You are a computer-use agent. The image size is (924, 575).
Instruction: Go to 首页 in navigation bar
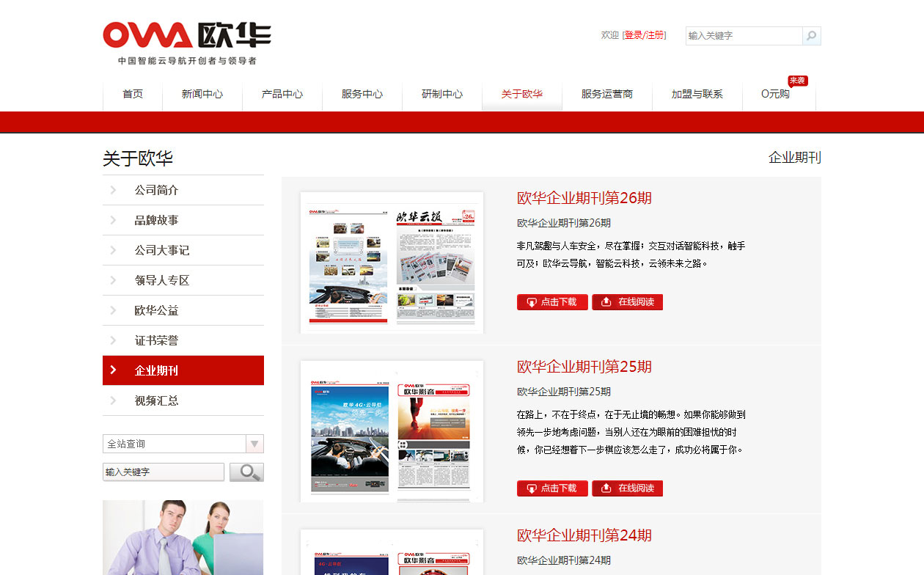(133, 94)
